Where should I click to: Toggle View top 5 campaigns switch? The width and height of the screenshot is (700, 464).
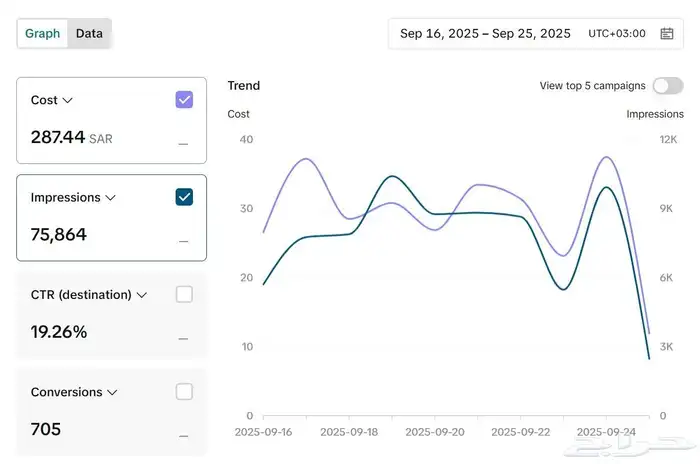click(668, 86)
